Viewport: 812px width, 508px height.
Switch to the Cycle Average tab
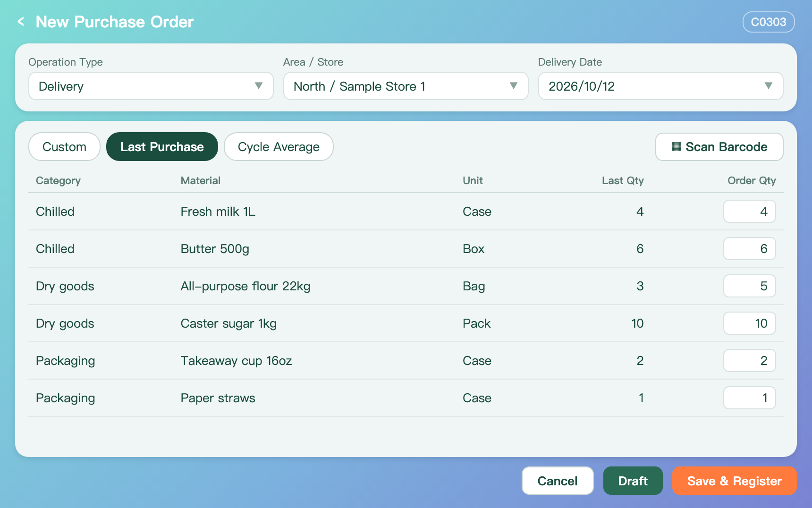pos(279,147)
